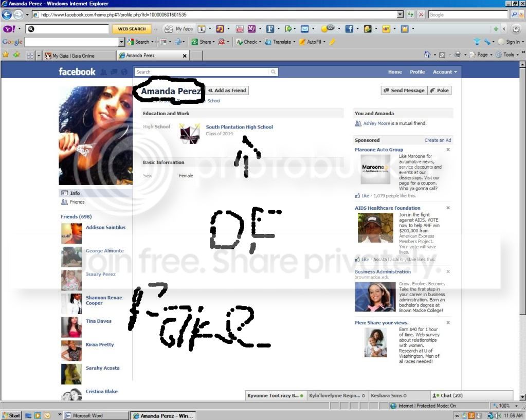Click the Poke button
The height and width of the screenshot is (420, 526).
coord(440,90)
